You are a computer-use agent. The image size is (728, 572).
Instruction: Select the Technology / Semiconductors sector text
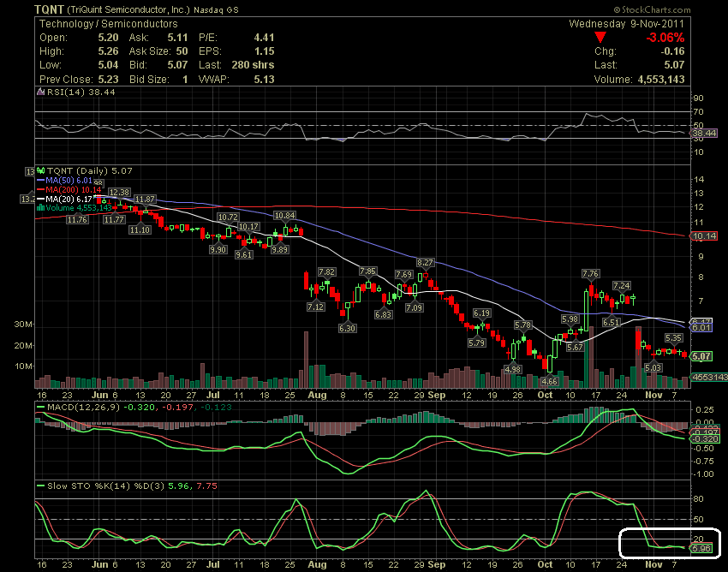108,24
